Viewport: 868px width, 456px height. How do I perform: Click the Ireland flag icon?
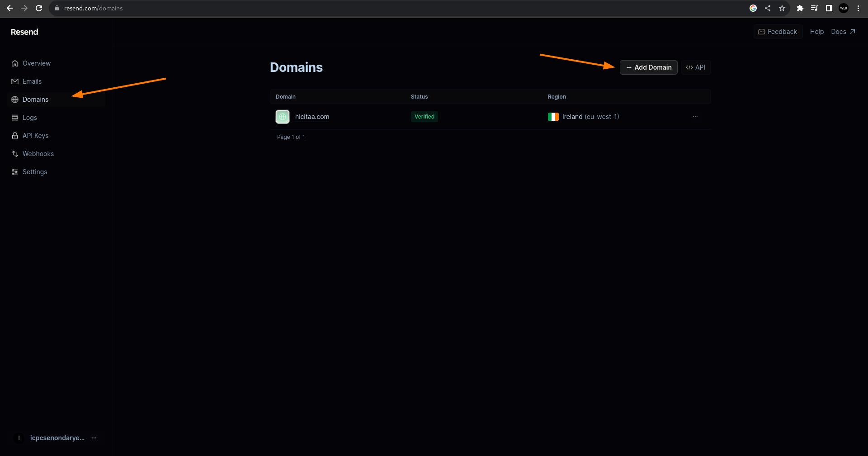pyautogui.click(x=553, y=117)
